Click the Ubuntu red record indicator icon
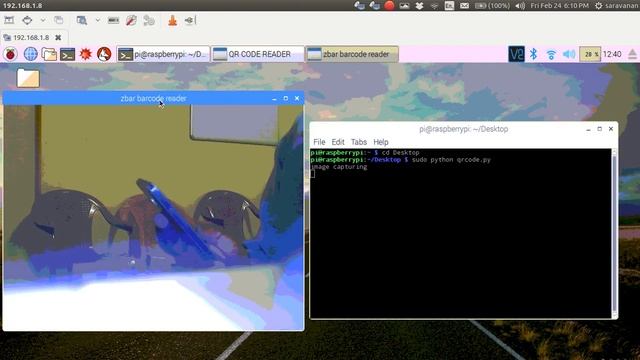 [389, 5]
